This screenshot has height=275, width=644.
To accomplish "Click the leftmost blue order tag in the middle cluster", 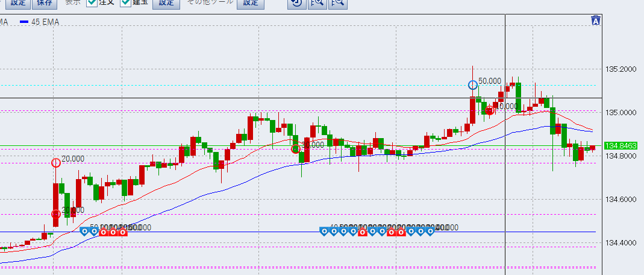I will (x=324, y=232).
